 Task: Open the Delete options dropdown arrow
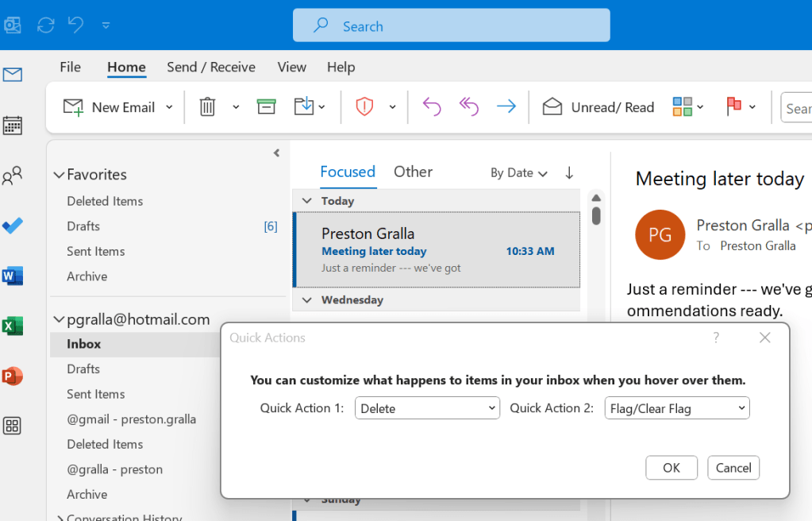[236, 107]
